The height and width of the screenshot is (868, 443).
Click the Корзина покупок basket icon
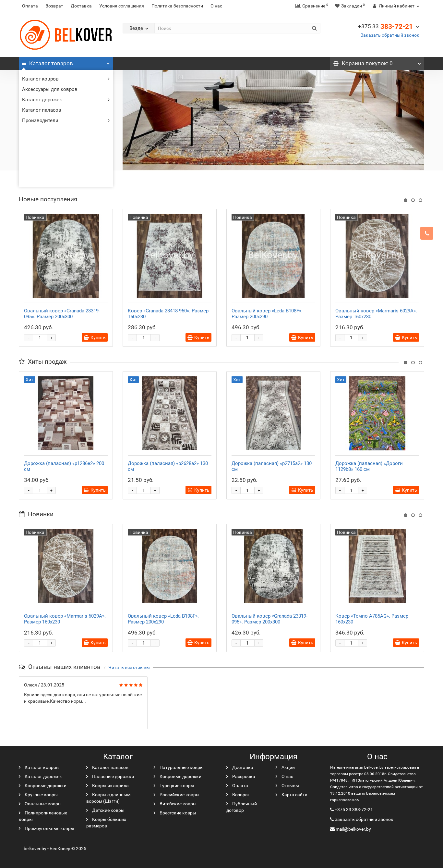tap(336, 63)
